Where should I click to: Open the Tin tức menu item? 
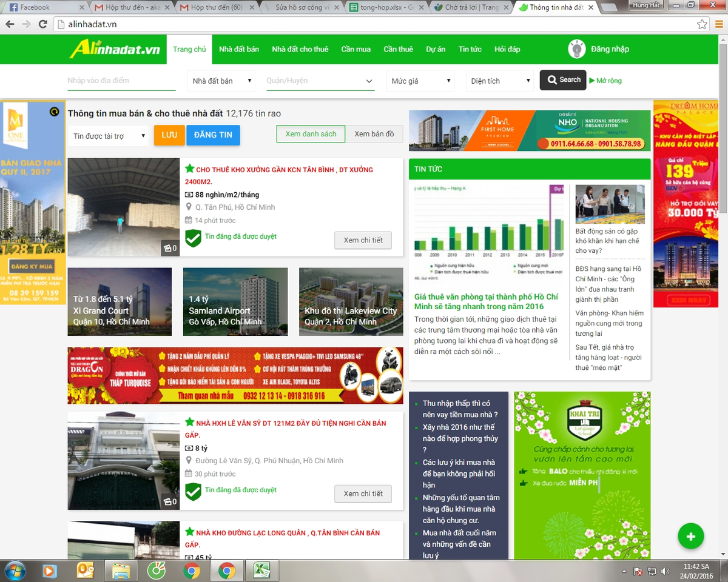[470, 49]
